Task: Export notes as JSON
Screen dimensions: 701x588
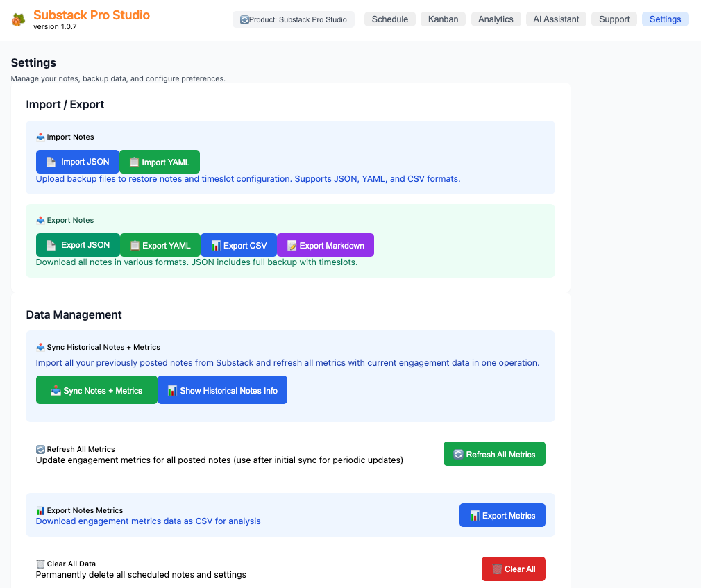Action: click(x=78, y=245)
